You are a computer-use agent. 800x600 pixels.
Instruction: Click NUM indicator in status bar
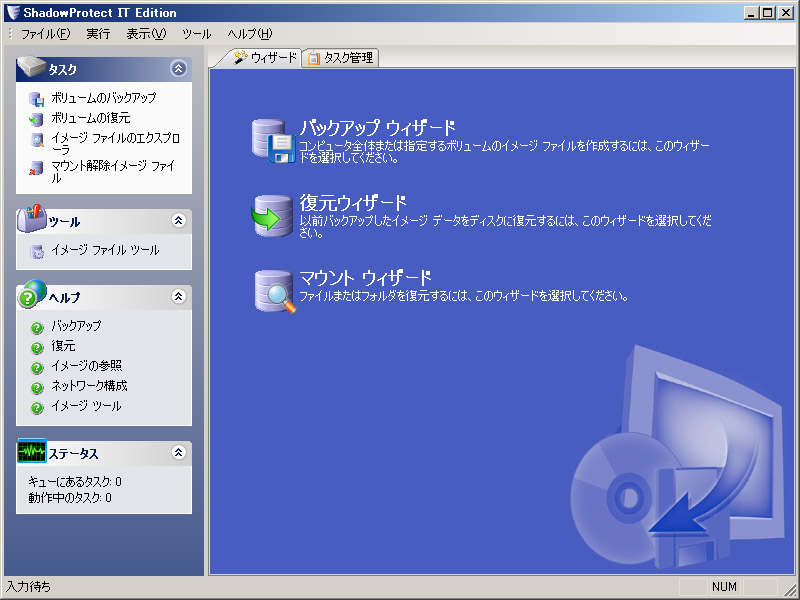point(724,587)
